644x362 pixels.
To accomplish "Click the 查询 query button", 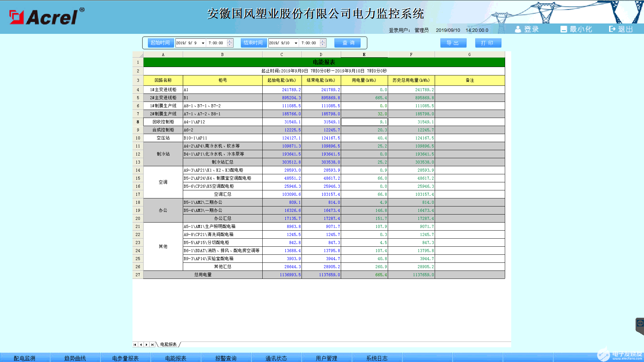I will click(347, 43).
